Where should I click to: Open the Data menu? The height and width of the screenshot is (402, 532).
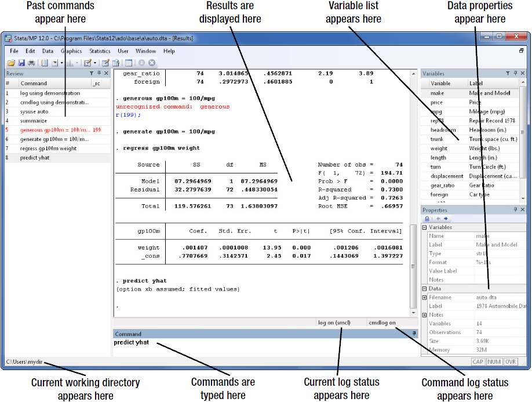[48, 51]
